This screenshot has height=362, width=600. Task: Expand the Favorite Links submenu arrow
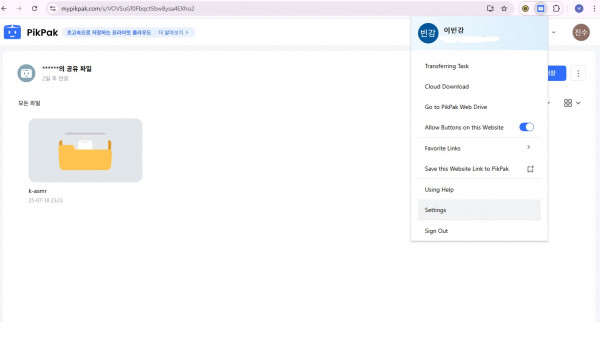pos(528,147)
